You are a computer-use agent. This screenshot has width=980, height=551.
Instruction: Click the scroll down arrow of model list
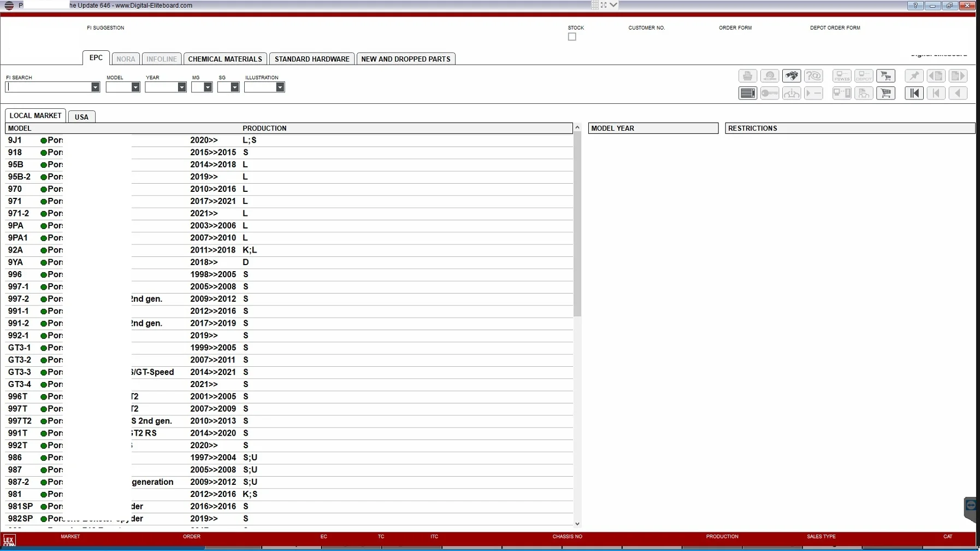[x=577, y=524]
